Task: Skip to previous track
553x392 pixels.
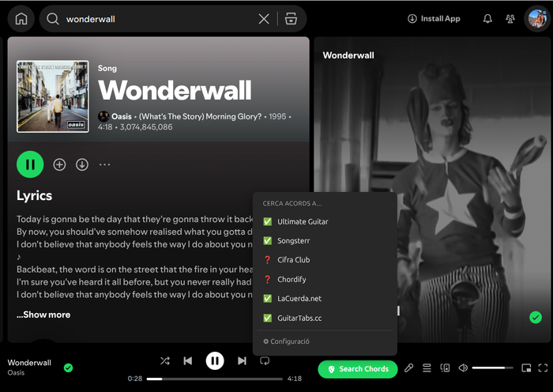Action: coord(188,360)
